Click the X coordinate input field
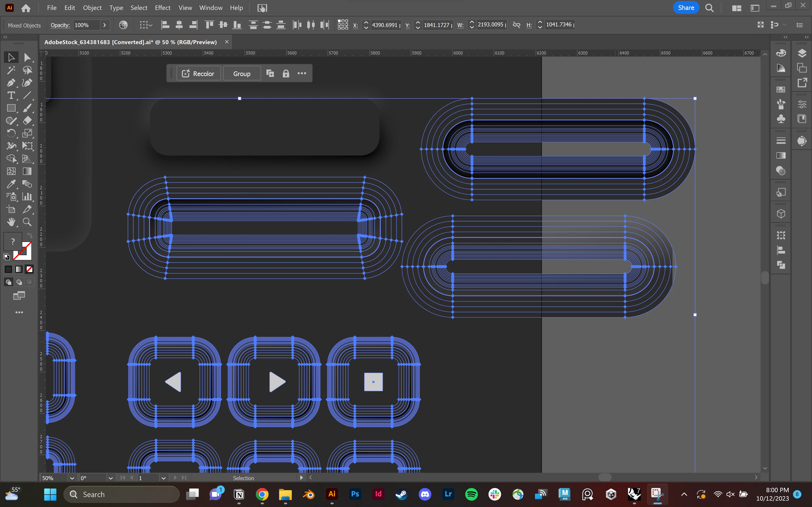The image size is (812, 507). point(384,25)
